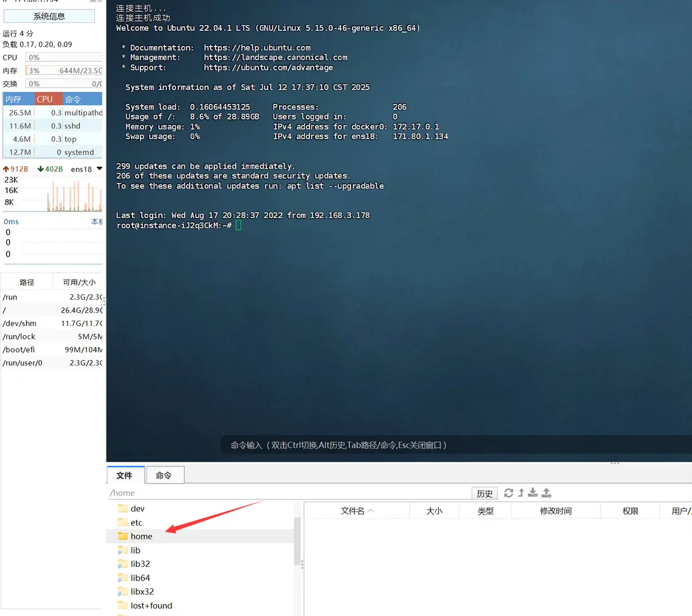Sort files by 文件名 column header
This screenshot has height=616, width=692.
tap(357, 511)
